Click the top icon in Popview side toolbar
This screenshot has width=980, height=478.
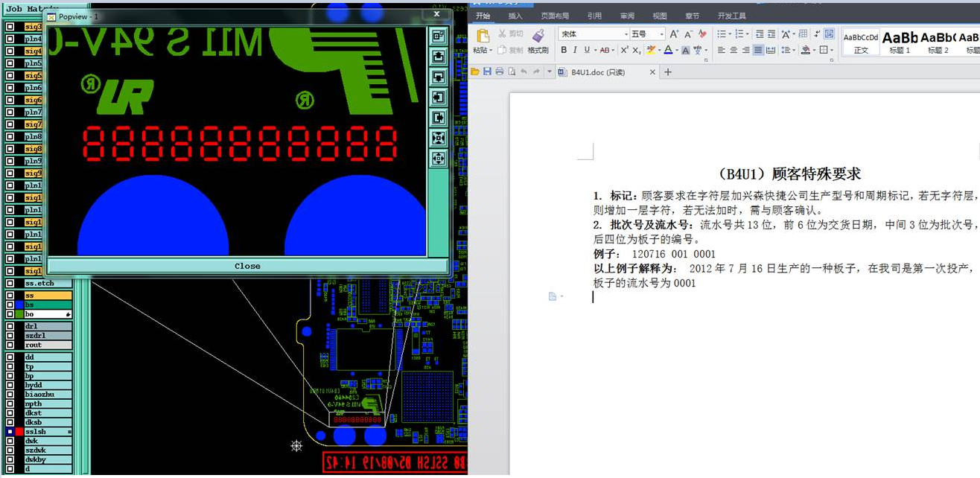pos(439,35)
